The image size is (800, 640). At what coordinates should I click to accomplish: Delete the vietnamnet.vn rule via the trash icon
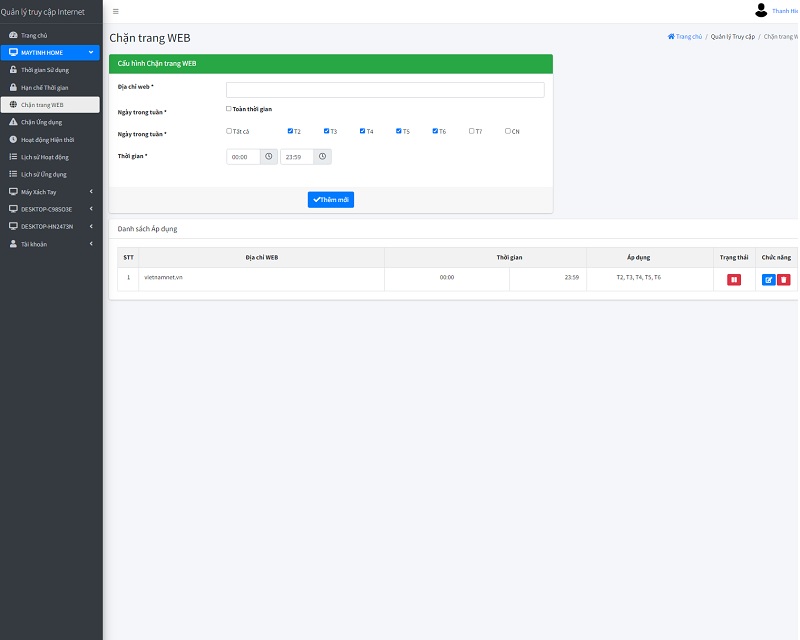coord(784,280)
